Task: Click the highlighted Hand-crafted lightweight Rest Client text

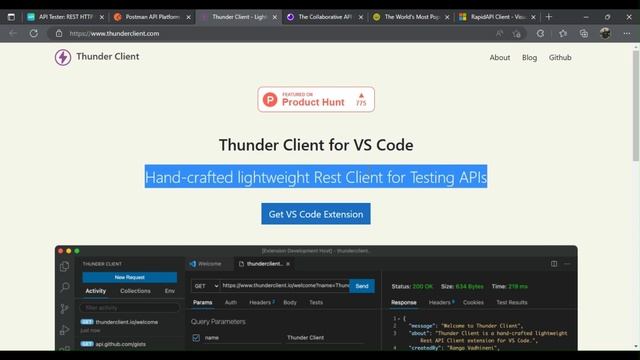Action: click(x=316, y=177)
